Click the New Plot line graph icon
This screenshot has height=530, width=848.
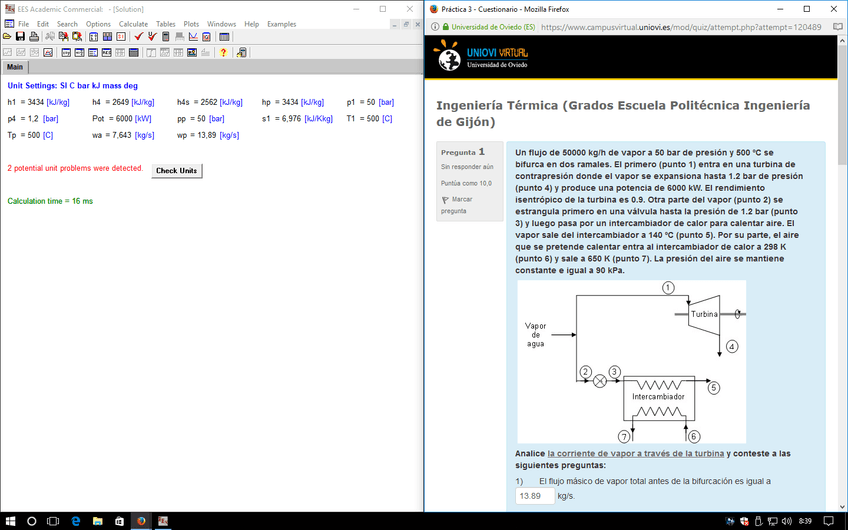click(194, 37)
